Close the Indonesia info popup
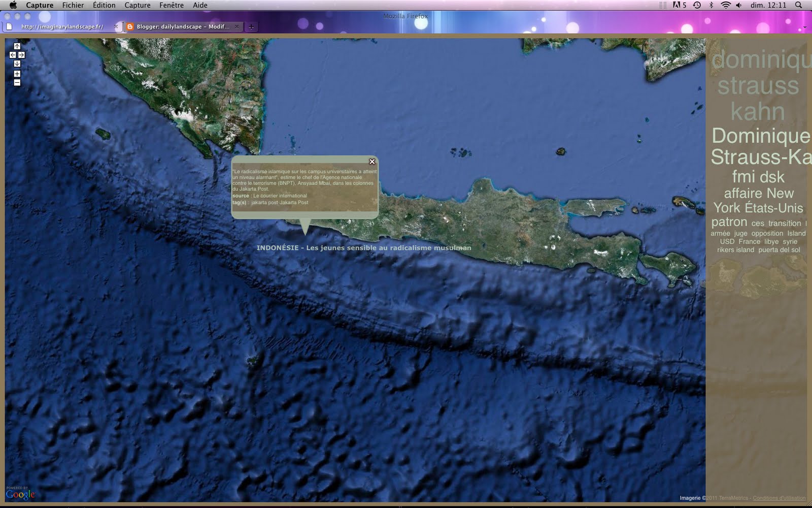812x508 pixels. click(x=372, y=162)
